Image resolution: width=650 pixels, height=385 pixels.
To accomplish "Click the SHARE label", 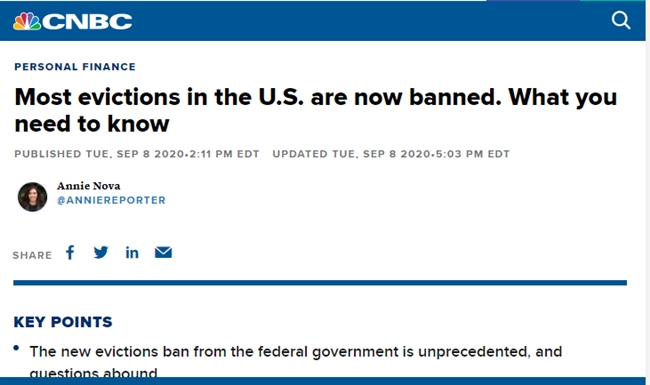I will tap(32, 255).
